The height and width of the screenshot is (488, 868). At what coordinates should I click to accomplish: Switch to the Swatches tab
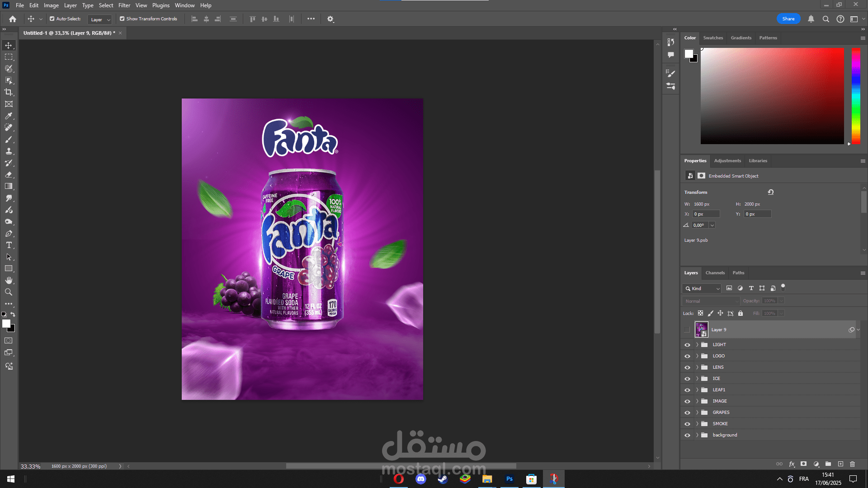tap(713, 38)
